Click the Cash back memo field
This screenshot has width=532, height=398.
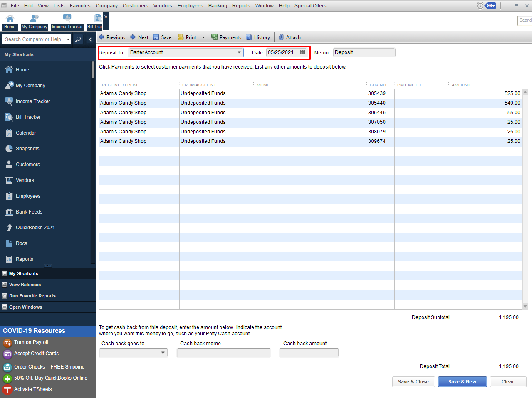[x=223, y=353]
